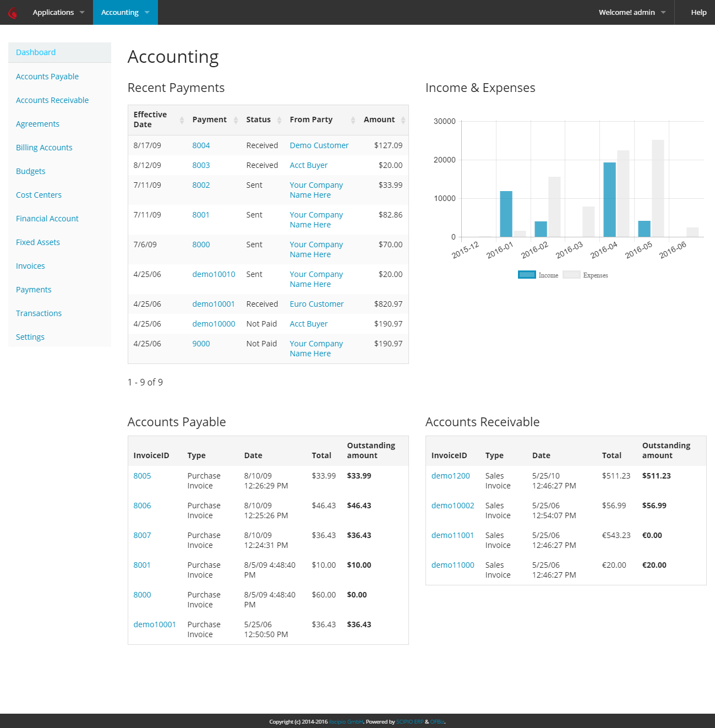Screen dimensions: 715x728
Task: Sort table by Payment column arrows
Action: (x=236, y=120)
